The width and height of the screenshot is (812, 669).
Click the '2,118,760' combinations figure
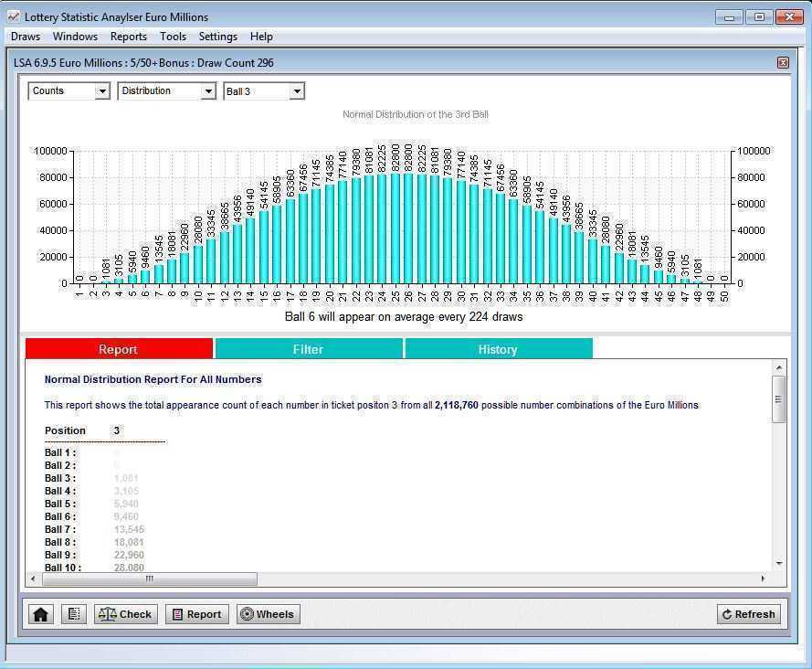tap(456, 405)
